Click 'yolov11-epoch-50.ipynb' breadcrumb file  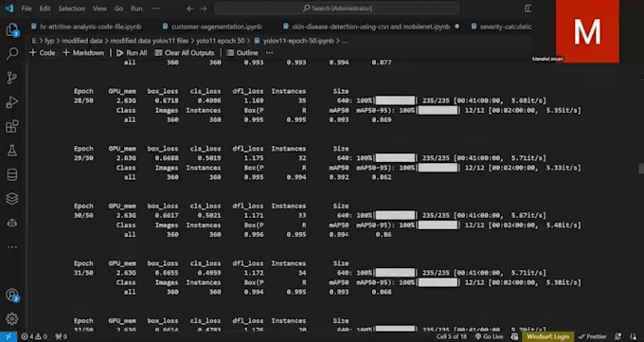pyautogui.click(x=295, y=41)
